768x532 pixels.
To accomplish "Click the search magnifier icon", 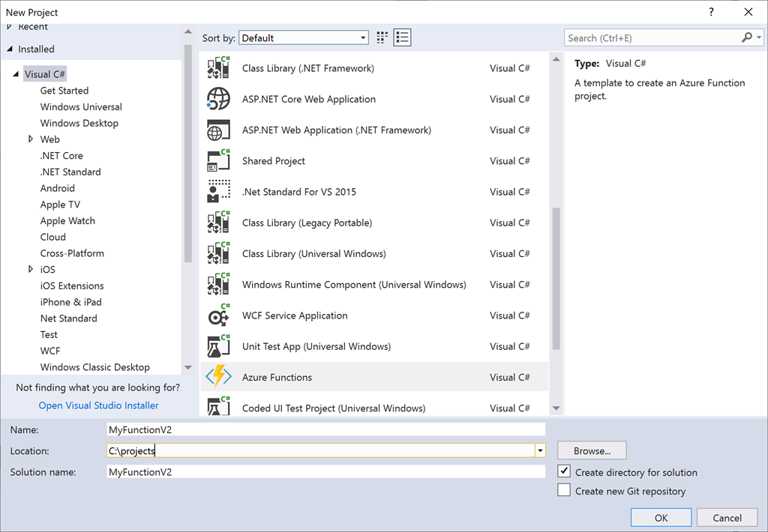I will tap(747, 37).
